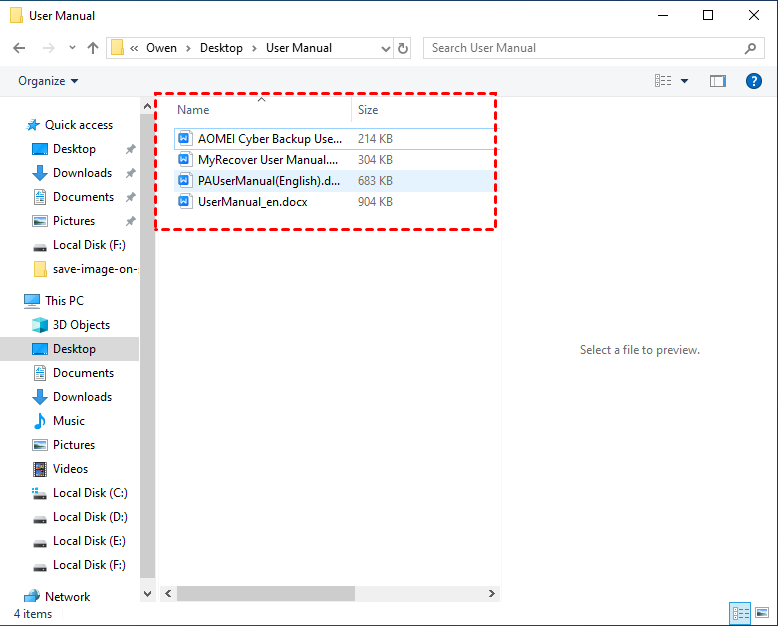Toggle the preview pane icon
Image resolution: width=778 pixels, height=626 pixels.
coord(717,81)
